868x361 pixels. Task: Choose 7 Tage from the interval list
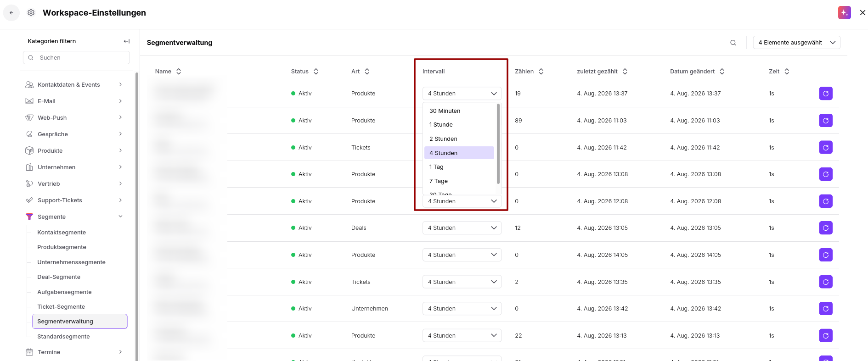(459, 181)
